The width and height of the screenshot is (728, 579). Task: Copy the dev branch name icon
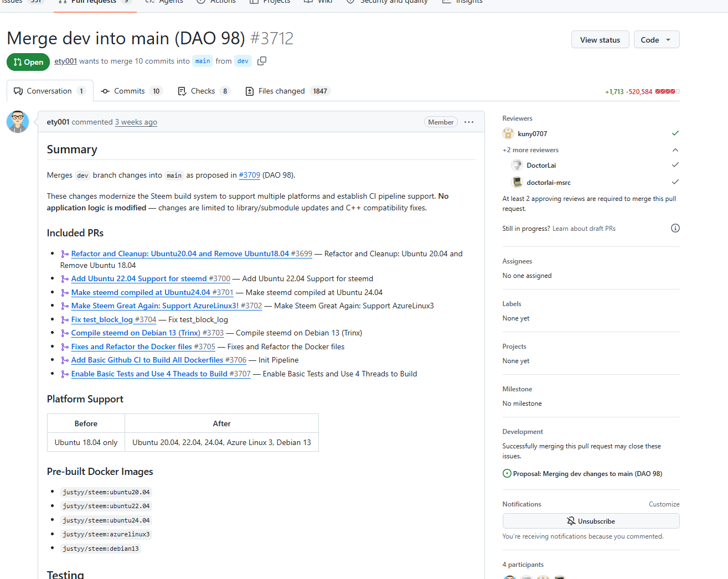coord(262,61)
